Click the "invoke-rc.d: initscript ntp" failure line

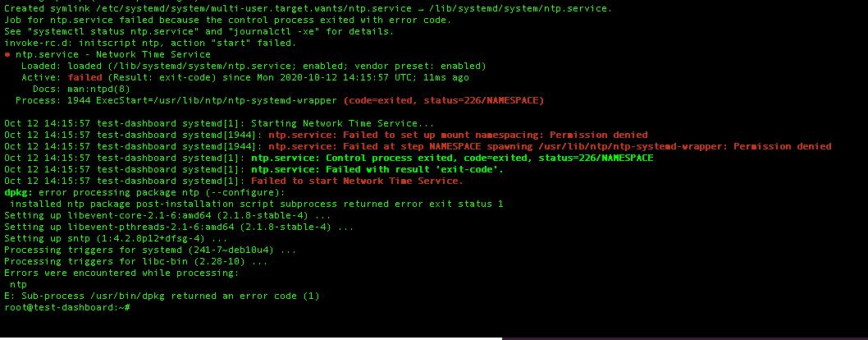[150, 43]
